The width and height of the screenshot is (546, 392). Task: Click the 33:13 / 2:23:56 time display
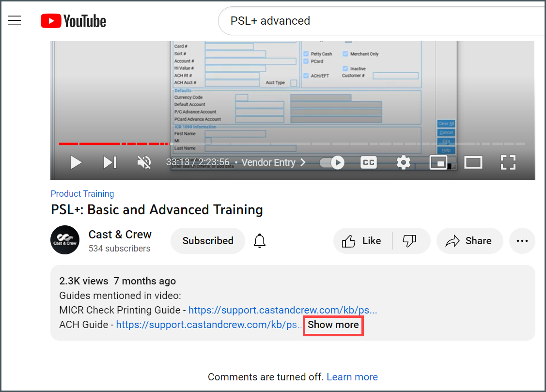tap(198, 162)
